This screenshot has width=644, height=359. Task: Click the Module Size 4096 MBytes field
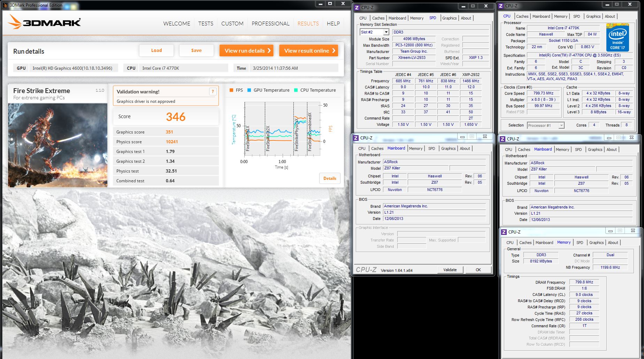coord(414,39)
